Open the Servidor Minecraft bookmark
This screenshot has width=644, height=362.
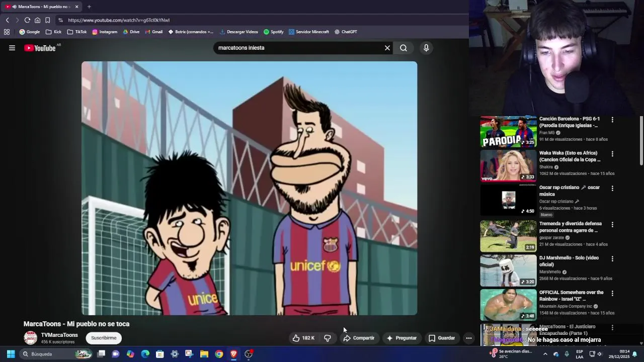[309, 32]
